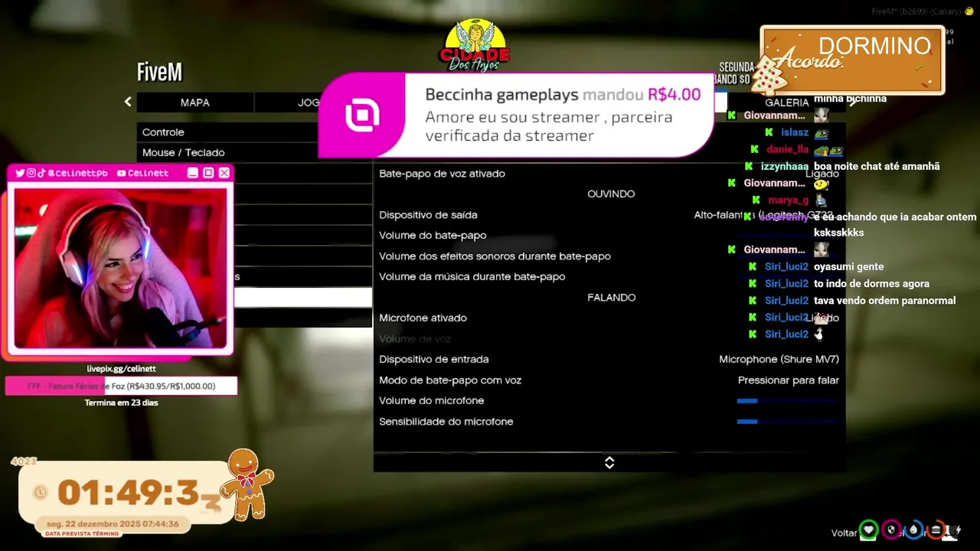
Task: Click the pink LivePix donation logo icon
Action: [361, 116]
